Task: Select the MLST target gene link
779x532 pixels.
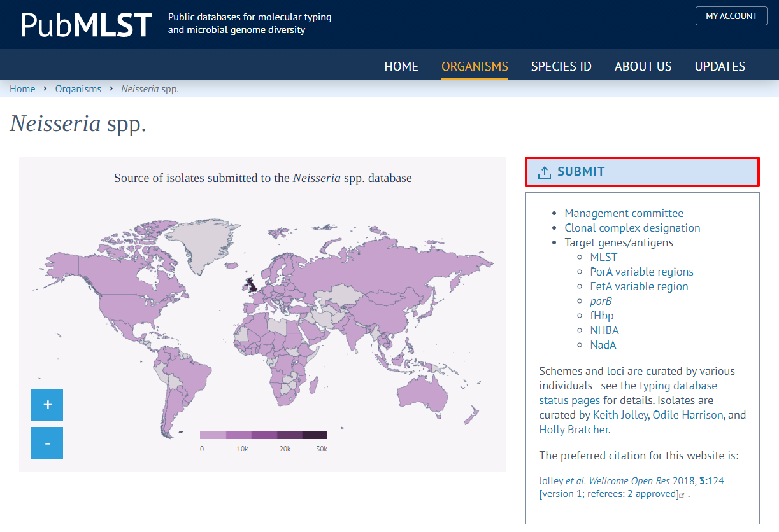Action: click(603, 257)
